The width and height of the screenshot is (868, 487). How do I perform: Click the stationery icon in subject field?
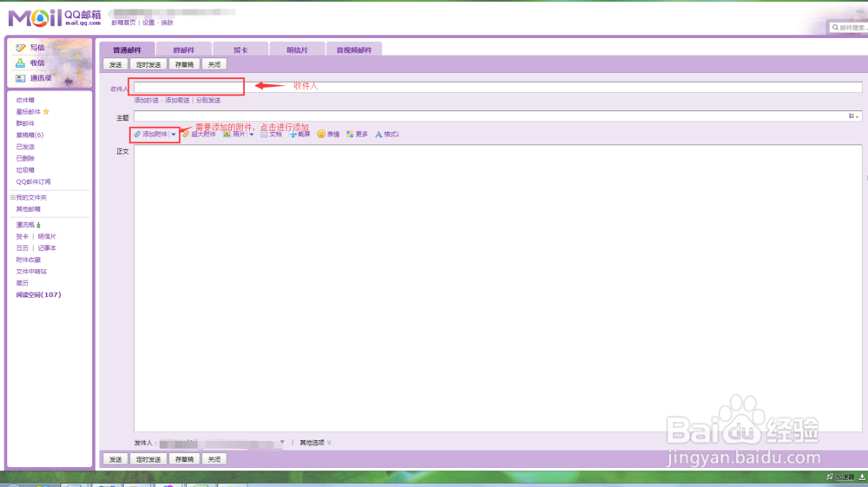pos(853,116)
